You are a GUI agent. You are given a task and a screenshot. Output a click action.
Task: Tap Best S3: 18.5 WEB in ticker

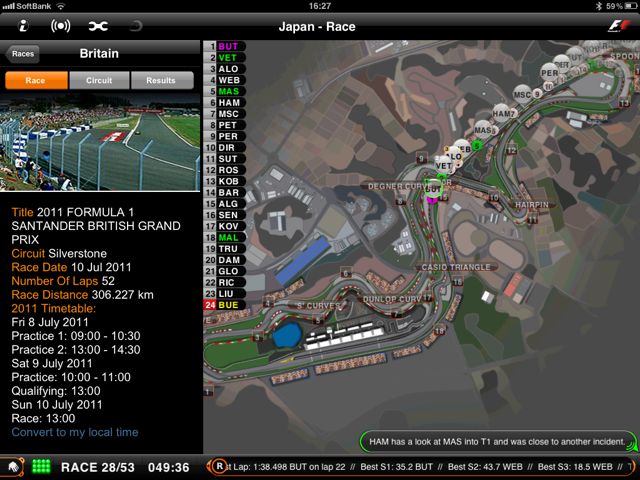click(x=575, y=467)
